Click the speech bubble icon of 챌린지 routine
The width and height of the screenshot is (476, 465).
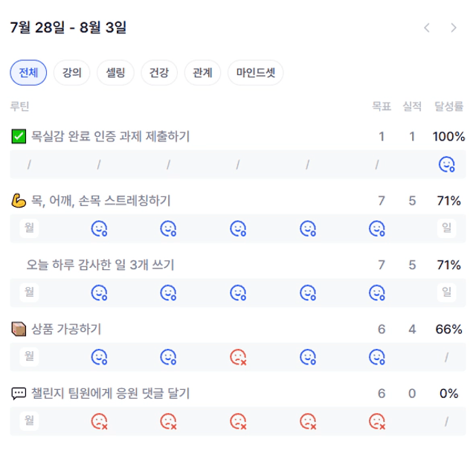(19, 394)
